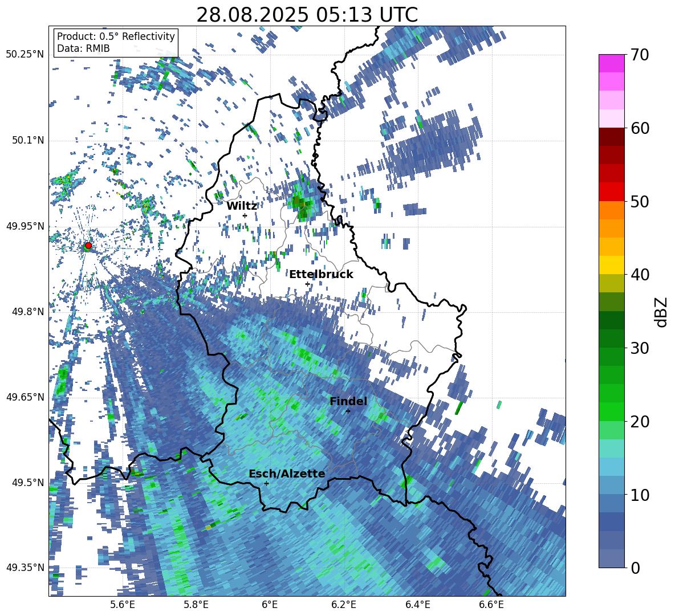Click the colorbar value 0

point(635,568)
